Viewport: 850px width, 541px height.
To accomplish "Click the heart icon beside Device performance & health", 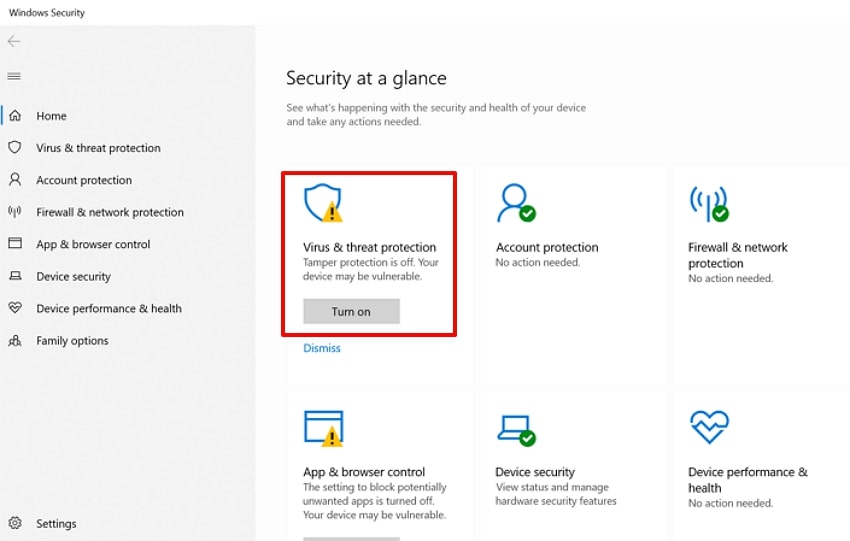I will (x=15, y=308).
